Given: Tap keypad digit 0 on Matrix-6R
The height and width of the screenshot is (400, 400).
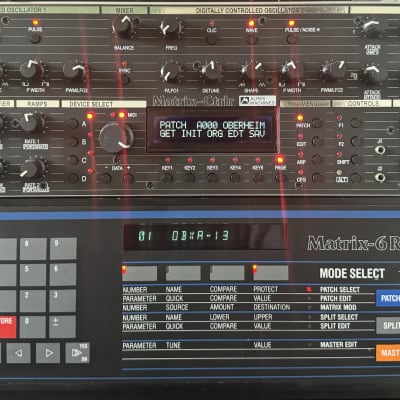Looking at the screenshot, I should [x=33, y=327].
